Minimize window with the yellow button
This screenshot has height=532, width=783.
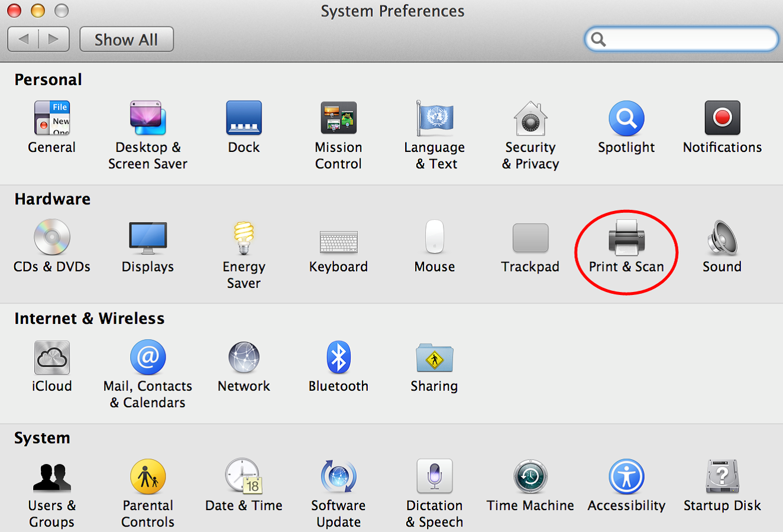pos(38,11)
